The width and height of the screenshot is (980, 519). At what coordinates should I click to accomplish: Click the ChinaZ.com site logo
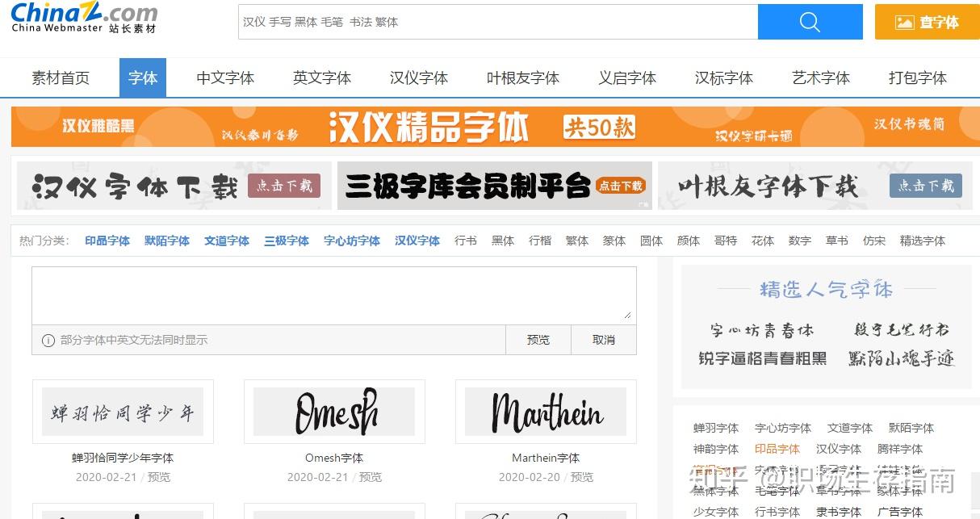pos(84,18)
